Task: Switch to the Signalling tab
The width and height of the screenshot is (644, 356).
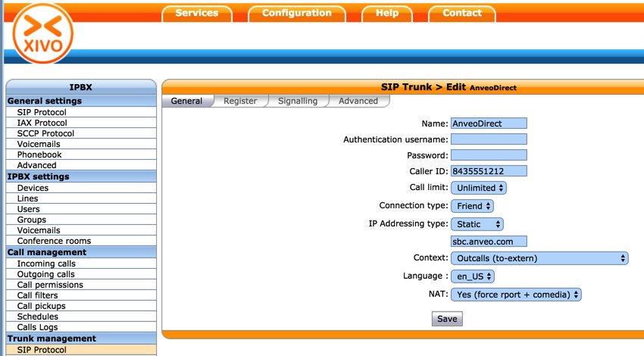Action: click(298, 101)
